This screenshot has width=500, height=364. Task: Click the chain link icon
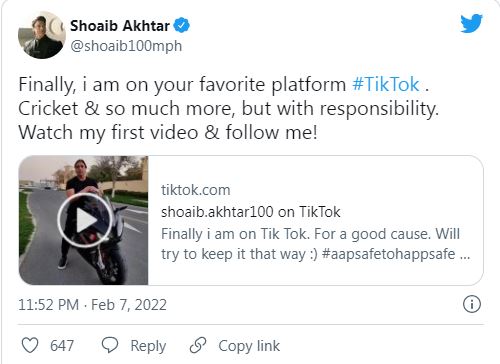[x=198, y=345]
